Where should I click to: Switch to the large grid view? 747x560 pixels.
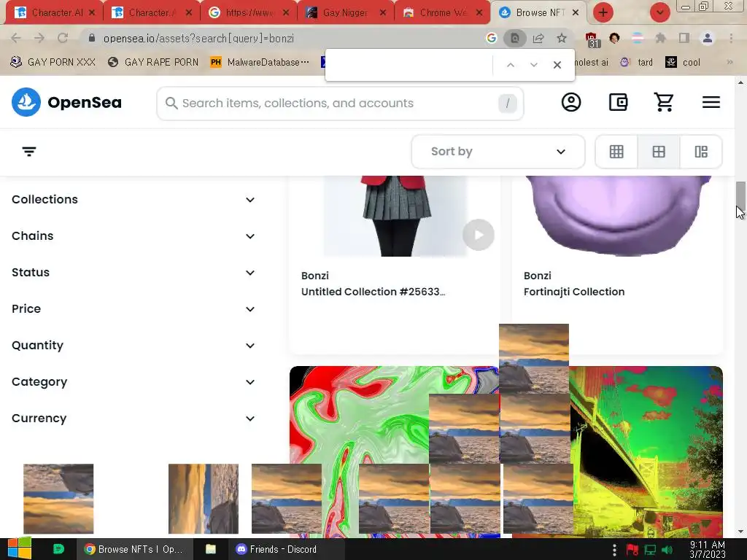point(659,152)
